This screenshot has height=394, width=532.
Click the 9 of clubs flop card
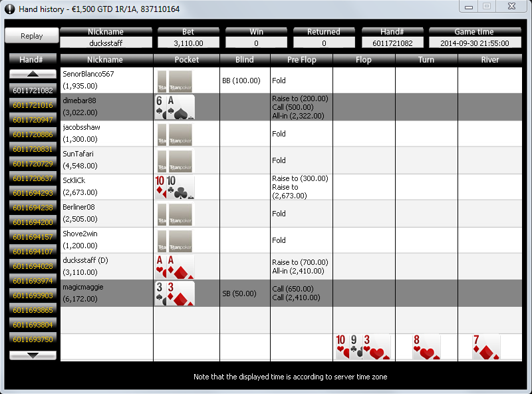click(x=356, y=347)
